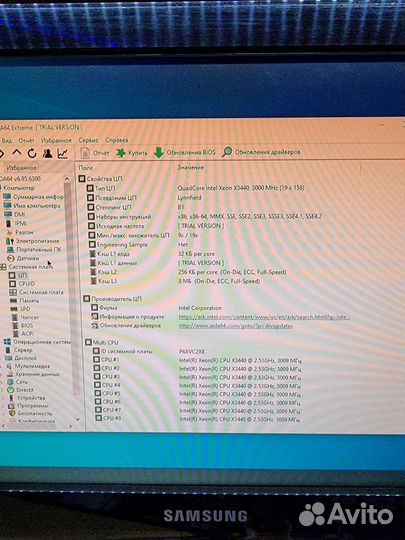The width and height of the screenshot is (405, 540).
Task: Select Системная плата child item with board icon
Action: tap(37, 292)
